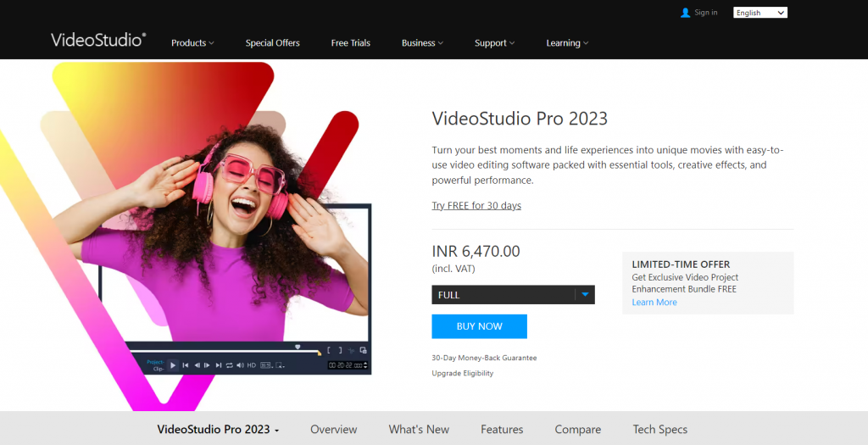Viewport: 868px width, 445px height.
Task: Switch to the Overview tab
Action: click(333, 429)
